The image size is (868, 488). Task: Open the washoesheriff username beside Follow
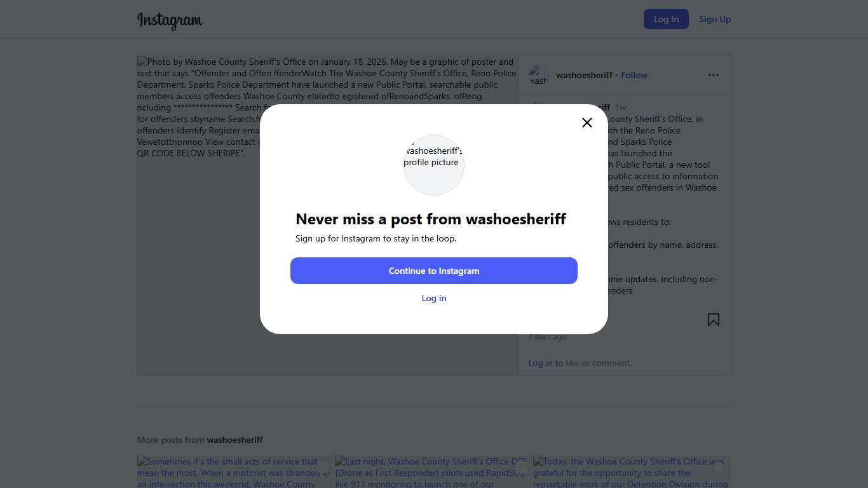click(584, 75)
